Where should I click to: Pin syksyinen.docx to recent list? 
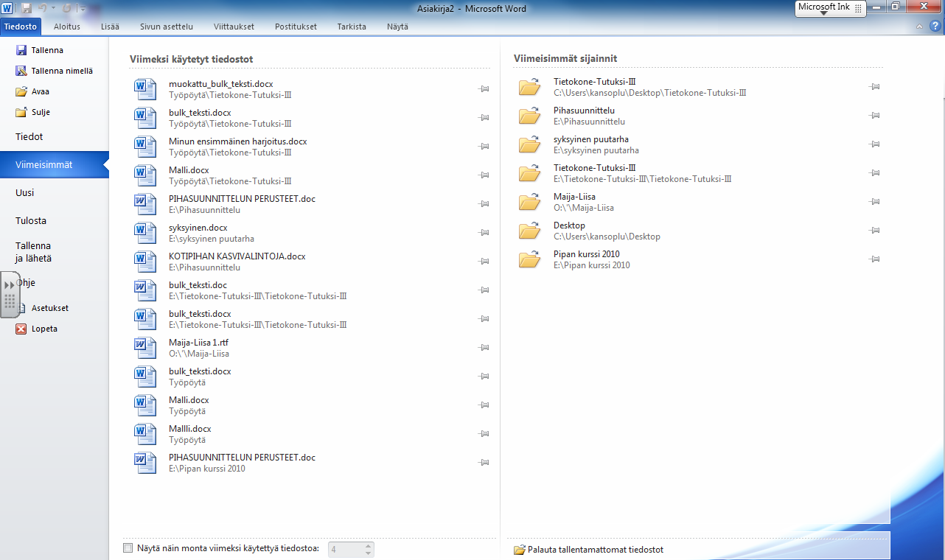(x=484, y=232)
